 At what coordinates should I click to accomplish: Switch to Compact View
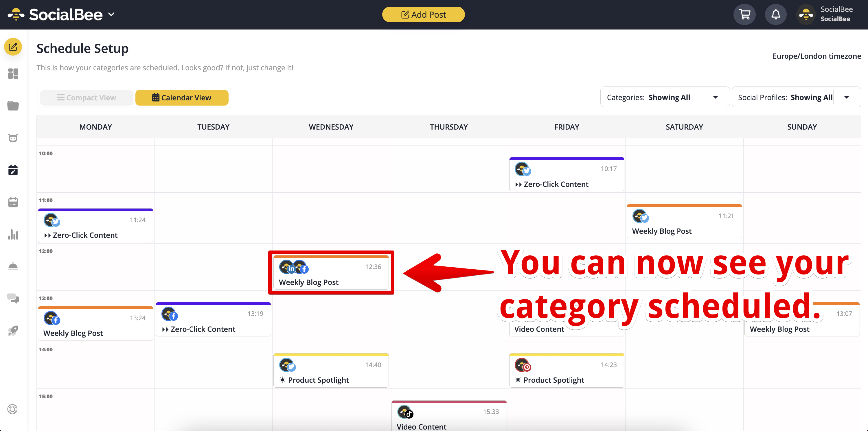point(87,98)
